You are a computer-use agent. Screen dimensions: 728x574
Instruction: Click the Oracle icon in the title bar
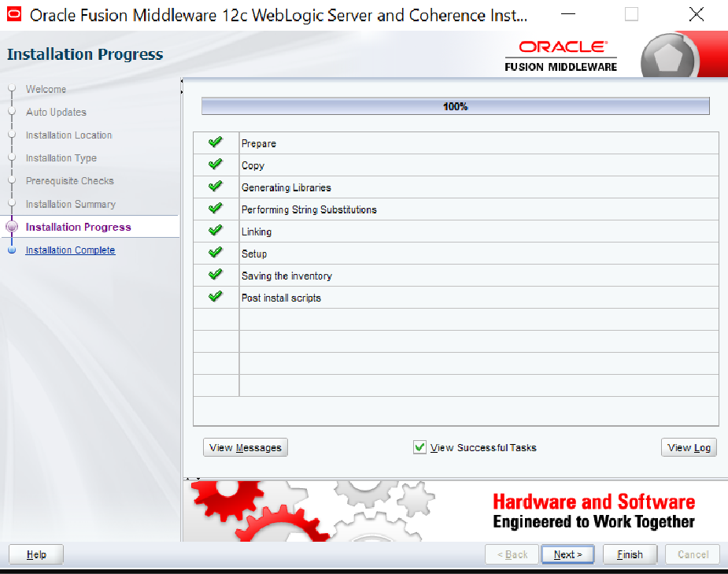point(14,15)
